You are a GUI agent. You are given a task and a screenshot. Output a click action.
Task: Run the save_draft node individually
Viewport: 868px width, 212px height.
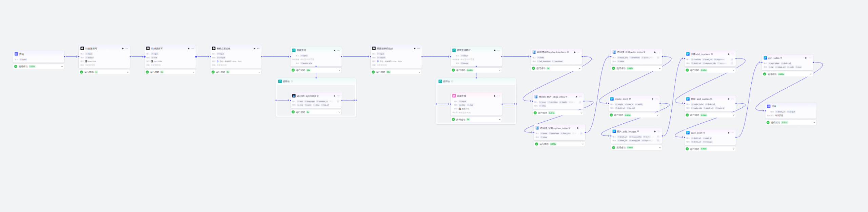pos(728,133)
